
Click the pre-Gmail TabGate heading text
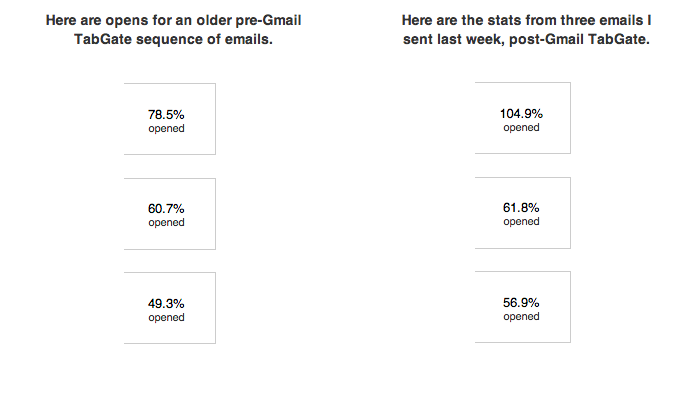(173, 30)
